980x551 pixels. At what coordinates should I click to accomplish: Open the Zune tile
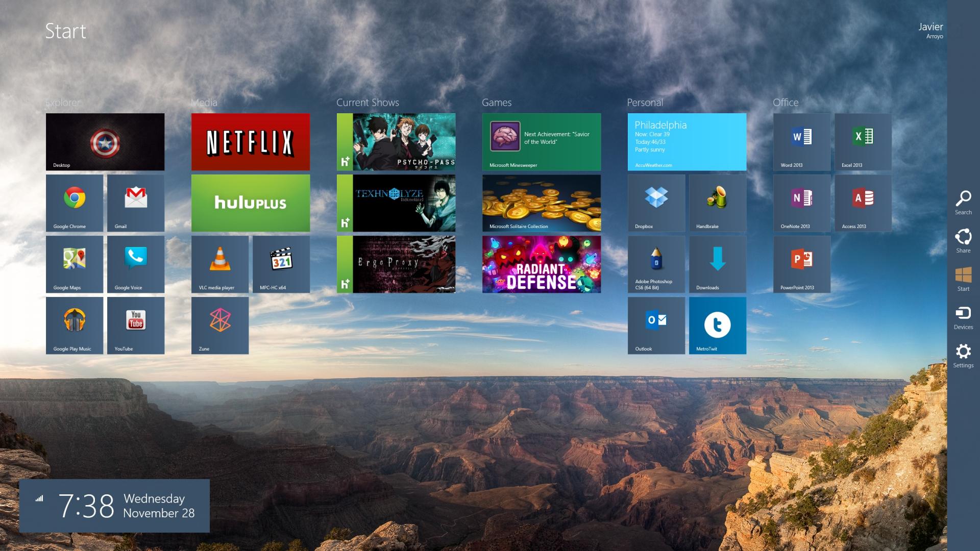tap(220, 325)
